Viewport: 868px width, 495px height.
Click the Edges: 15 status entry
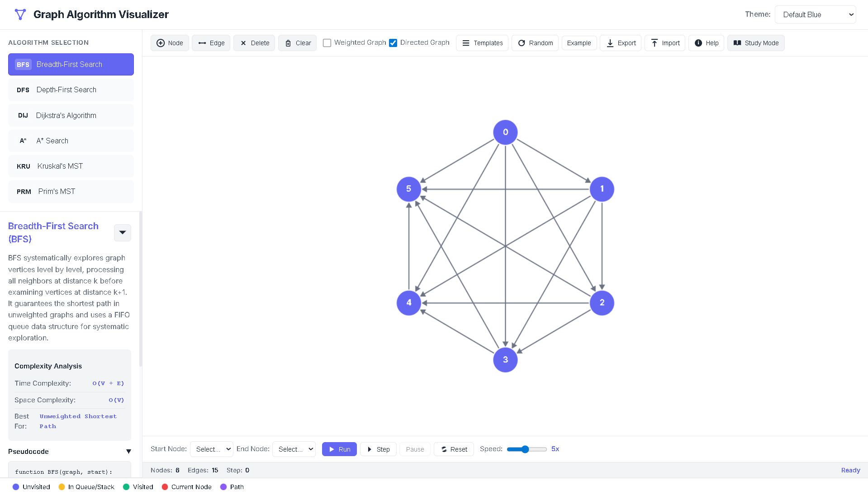(x=203, y=470)
